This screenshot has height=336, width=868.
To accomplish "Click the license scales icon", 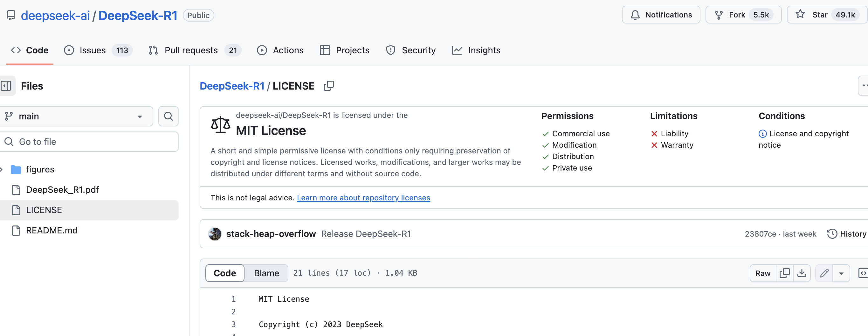I will point(220,125).
